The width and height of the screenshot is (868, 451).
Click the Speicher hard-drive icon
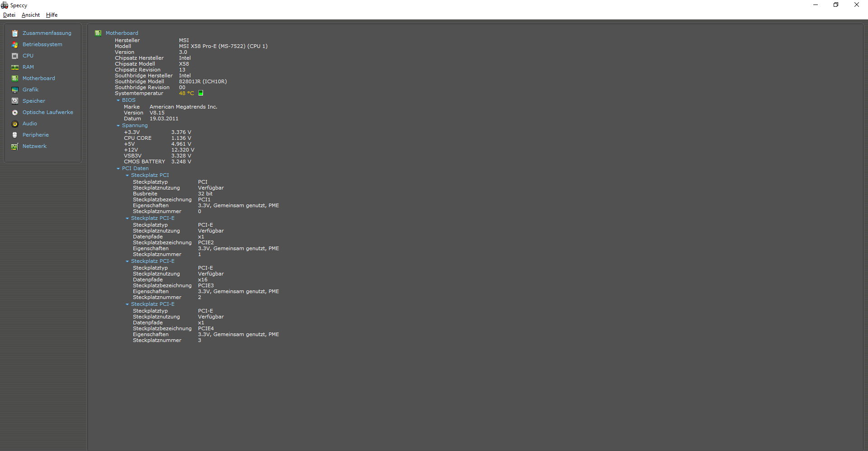(x=15, y=101)
